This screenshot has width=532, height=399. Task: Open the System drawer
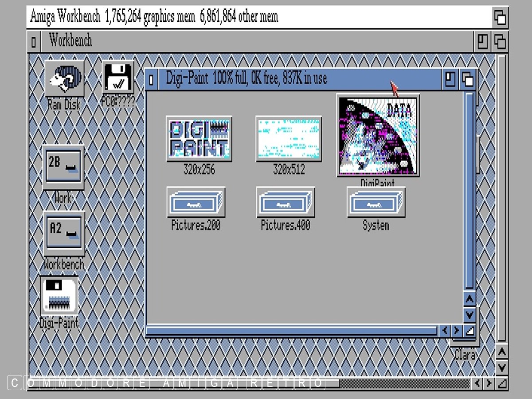tap(376, 202)
